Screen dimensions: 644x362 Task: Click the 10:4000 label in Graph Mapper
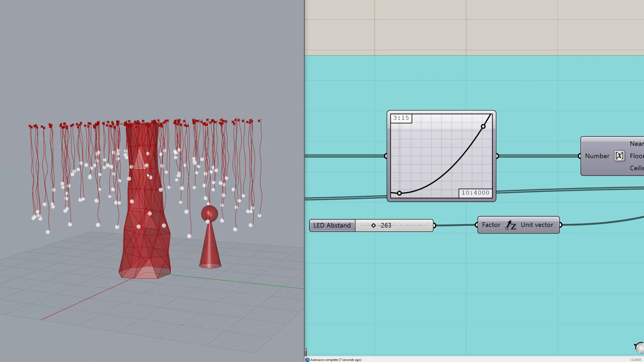pyautogui.click(x=475, y=193)
